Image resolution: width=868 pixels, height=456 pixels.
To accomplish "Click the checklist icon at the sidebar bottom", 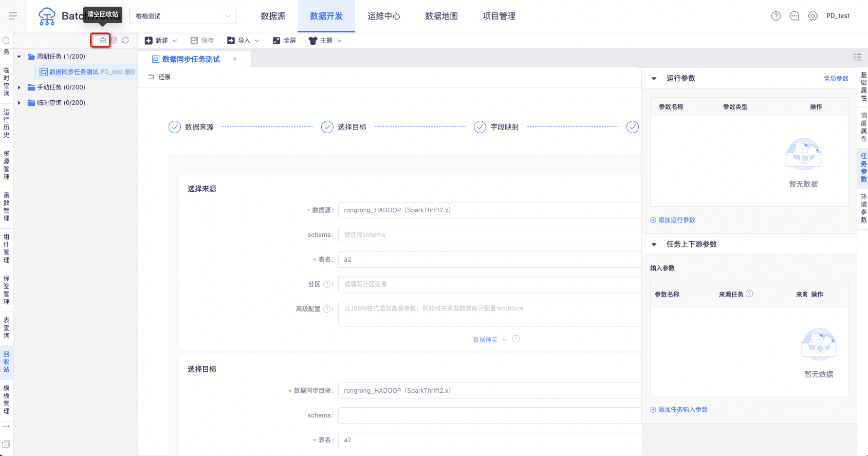I will click(6, 444).
